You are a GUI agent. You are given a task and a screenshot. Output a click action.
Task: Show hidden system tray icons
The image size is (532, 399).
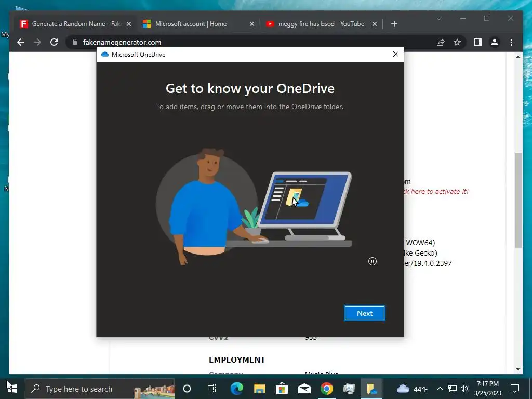tap(440, 389)
